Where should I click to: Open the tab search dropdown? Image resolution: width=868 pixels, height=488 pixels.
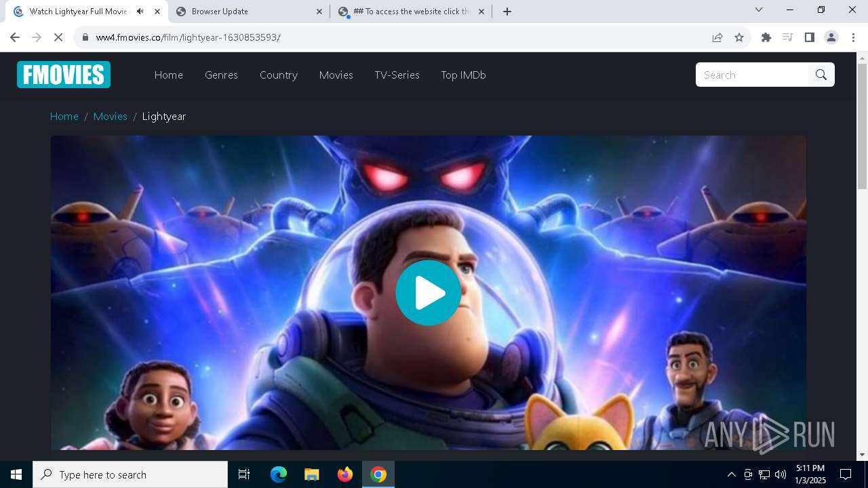759,9
